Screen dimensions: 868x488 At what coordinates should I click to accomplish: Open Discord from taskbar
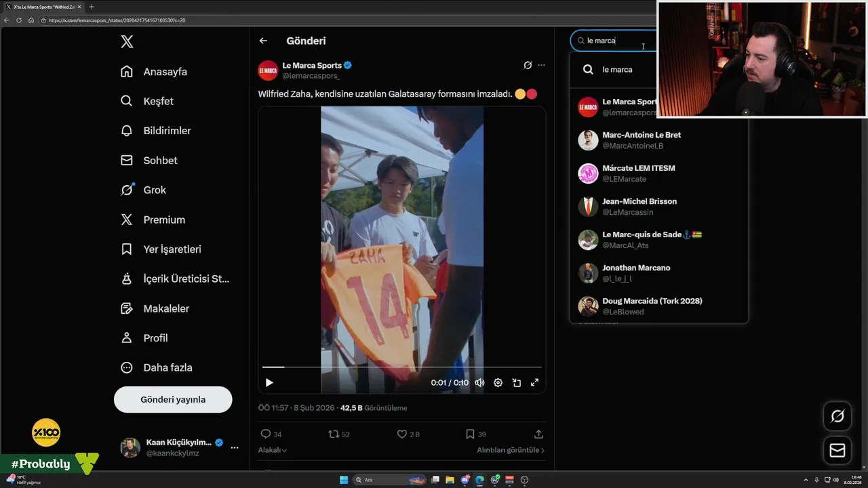tap(465, 480)
